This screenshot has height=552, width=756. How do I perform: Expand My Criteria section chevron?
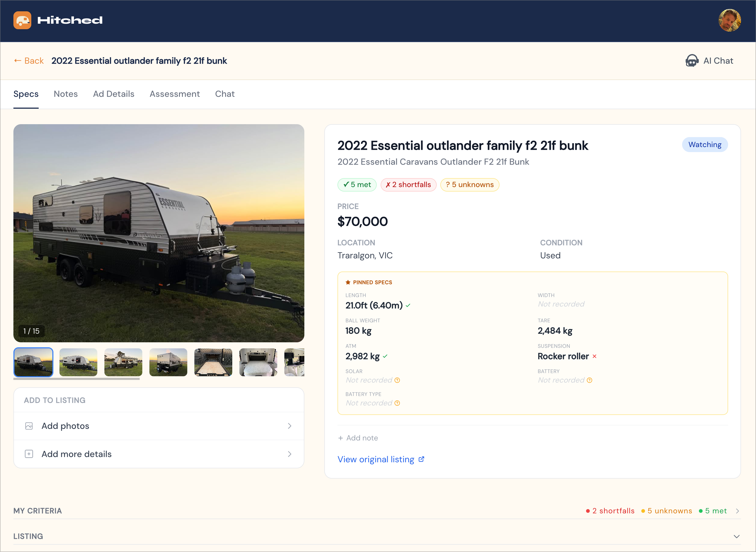tap(737, 511)
